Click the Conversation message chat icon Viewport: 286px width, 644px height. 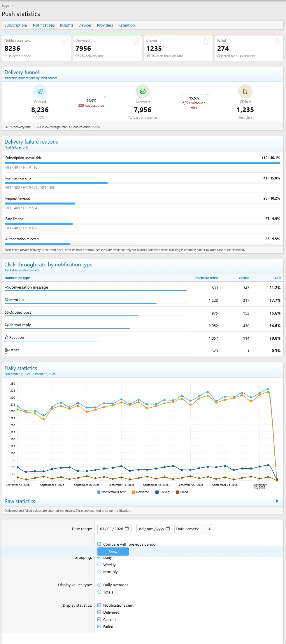coord(6,287)
